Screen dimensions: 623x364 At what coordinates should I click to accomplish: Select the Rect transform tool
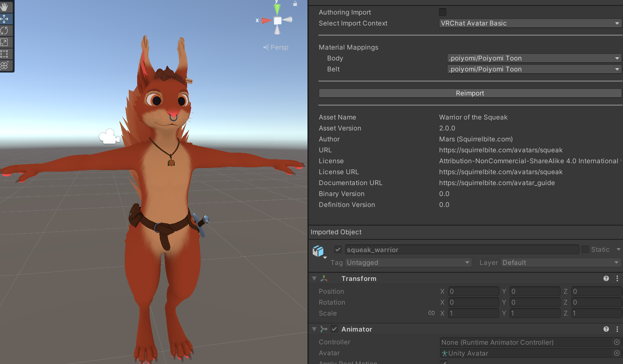click(5, 54)
